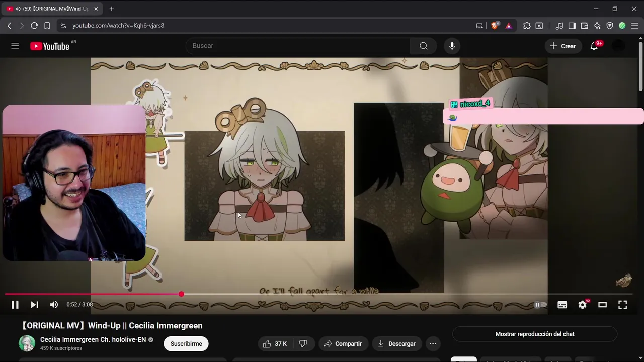Open Cecilia Immergreen channel avatar
The height and width of the screenshot is (362, 644).
click(27, 343)
